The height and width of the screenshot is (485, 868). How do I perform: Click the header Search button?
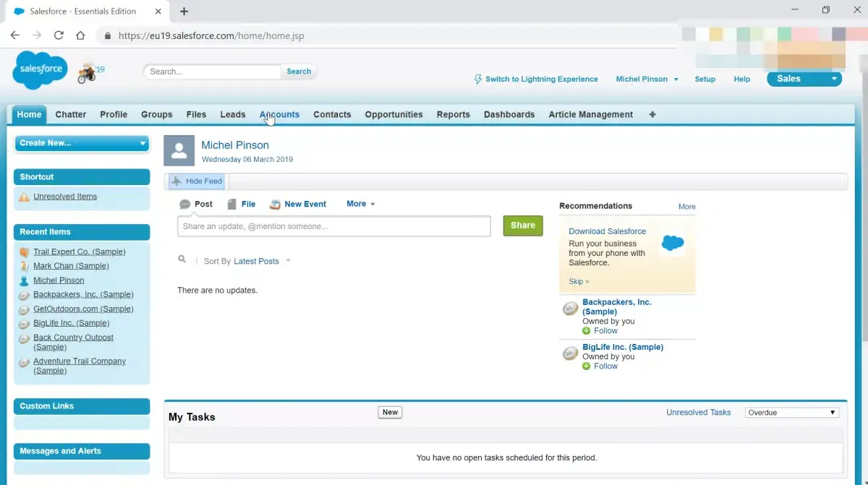[x=299, y=72]
